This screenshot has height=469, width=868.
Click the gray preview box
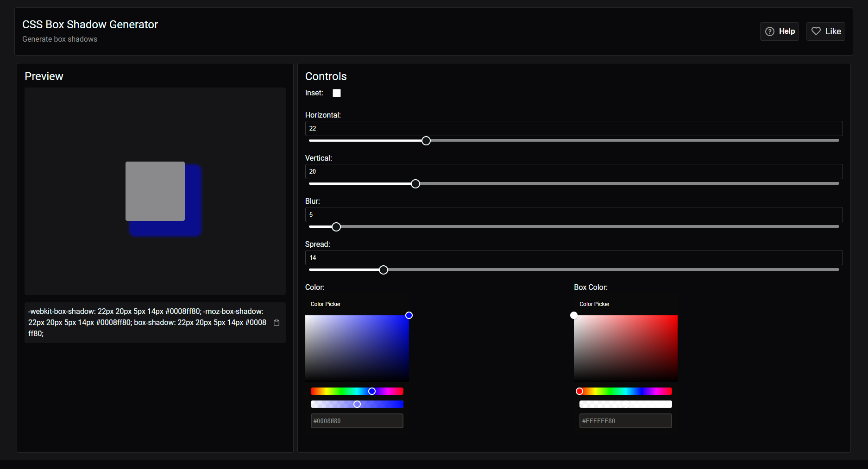(155, 191)
